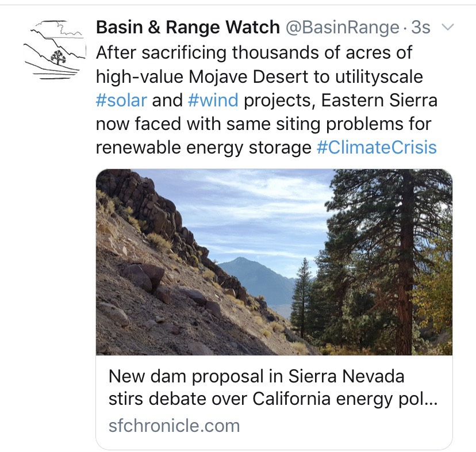Open the 'New dam proposal in Sierra Nevada' headline
476x452 pixels.
click(x=256, y=376)
